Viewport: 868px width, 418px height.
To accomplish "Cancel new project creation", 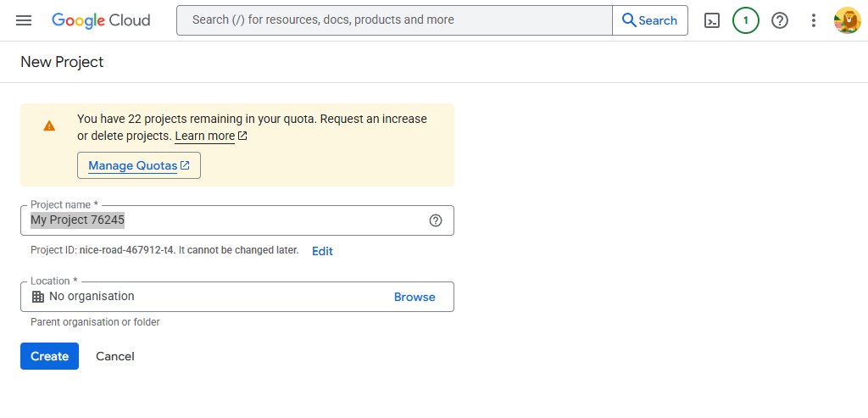I will pos(114,356).
